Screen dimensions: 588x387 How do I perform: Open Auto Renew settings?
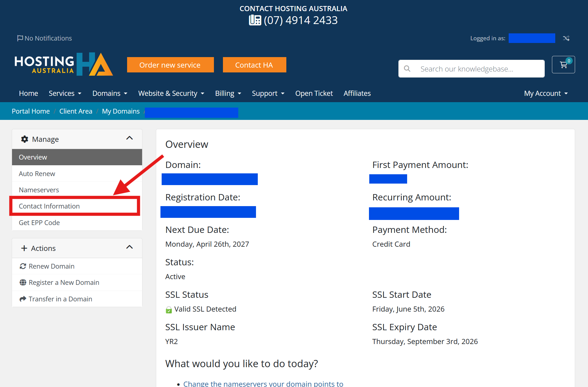(77, 174)
